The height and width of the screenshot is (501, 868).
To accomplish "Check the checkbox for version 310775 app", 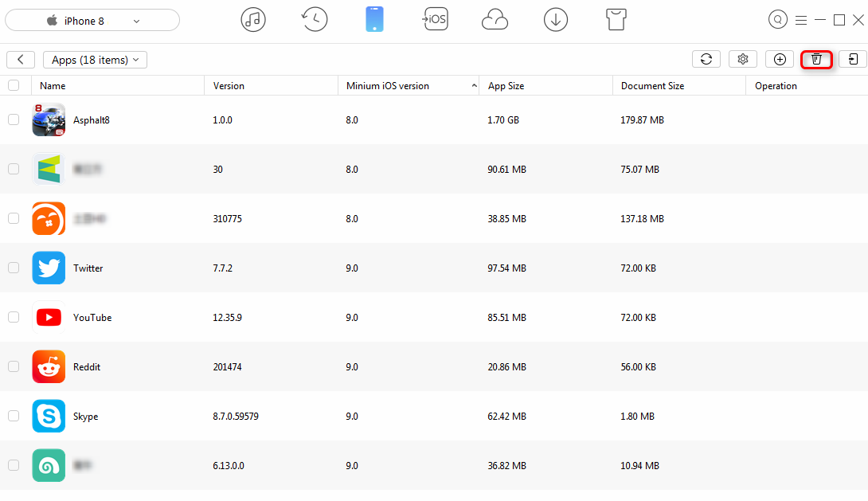I will point(14,219).
